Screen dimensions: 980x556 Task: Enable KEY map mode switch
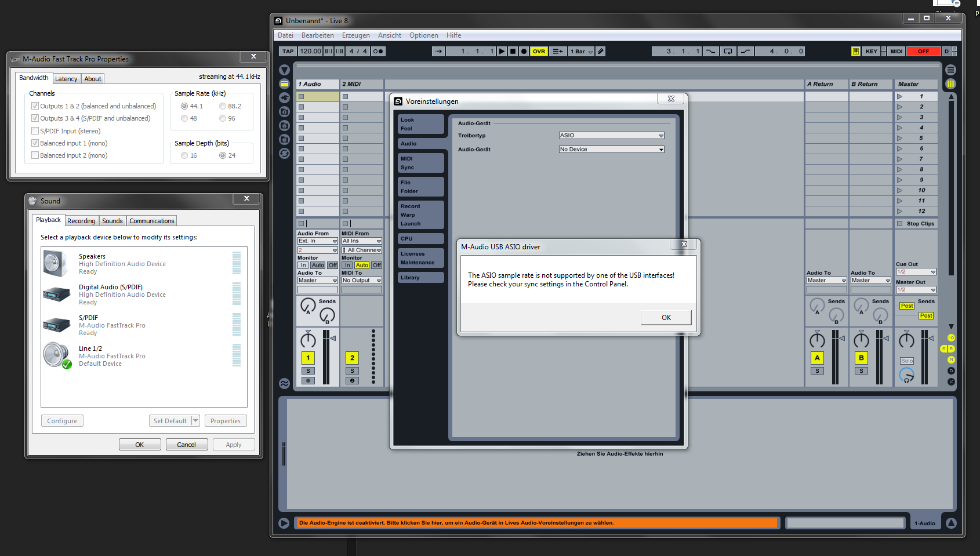point(871,52)
